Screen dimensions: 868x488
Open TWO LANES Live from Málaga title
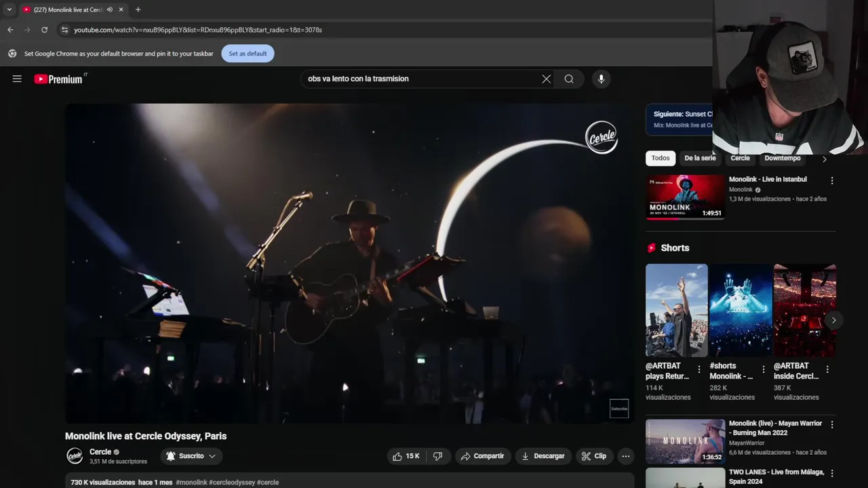tap(776, 476)
